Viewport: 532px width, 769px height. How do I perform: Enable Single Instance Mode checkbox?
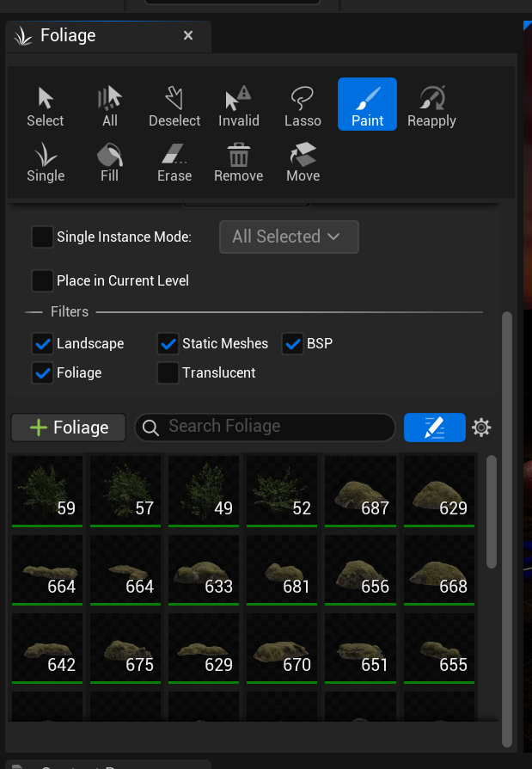[x=42, y=237]
